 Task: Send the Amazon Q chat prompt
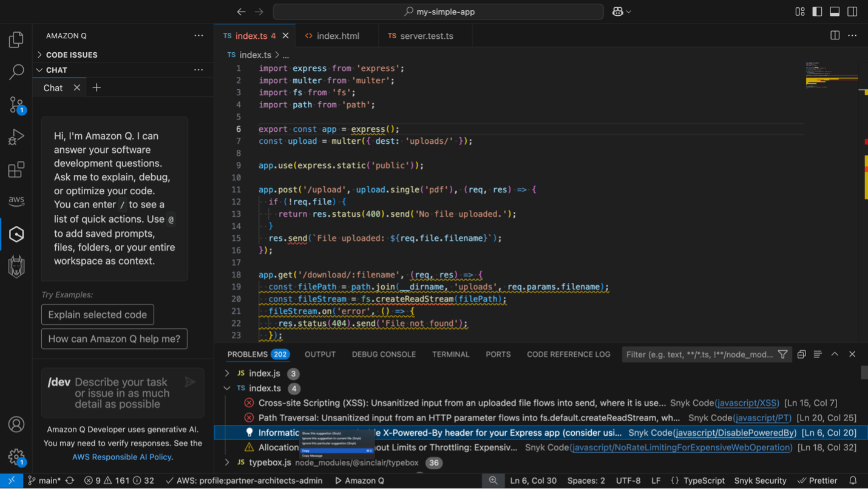(190, 382)
